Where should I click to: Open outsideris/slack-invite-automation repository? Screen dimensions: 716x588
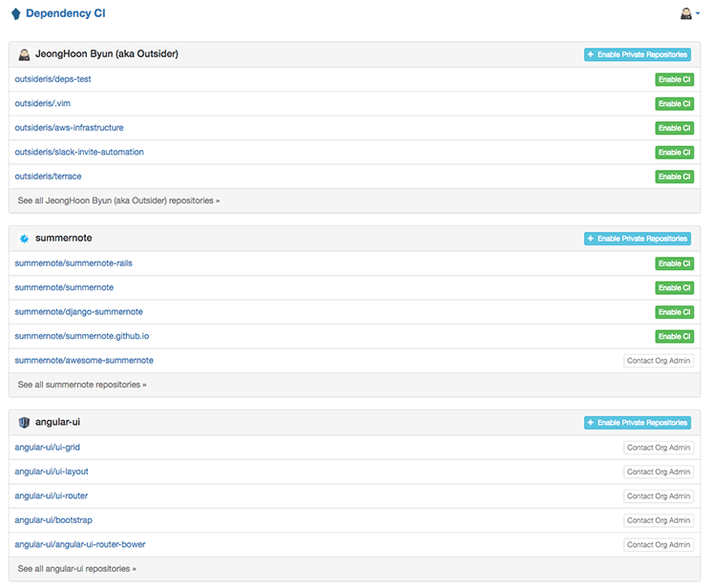(x=79, y=152)
